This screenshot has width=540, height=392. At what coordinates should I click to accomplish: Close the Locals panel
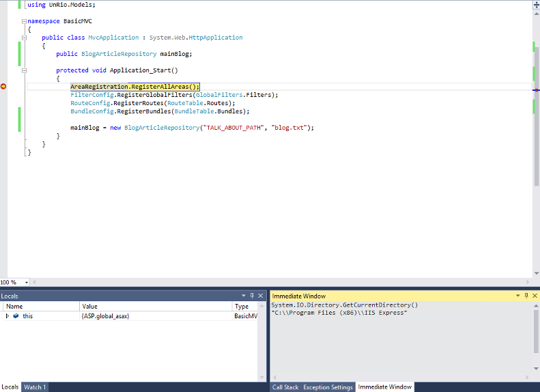261,296
